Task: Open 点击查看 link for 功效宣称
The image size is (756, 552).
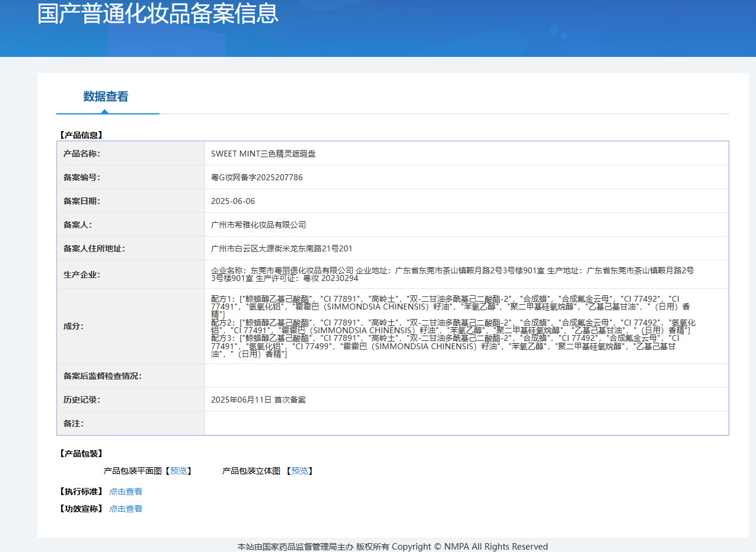Action: 126,509
